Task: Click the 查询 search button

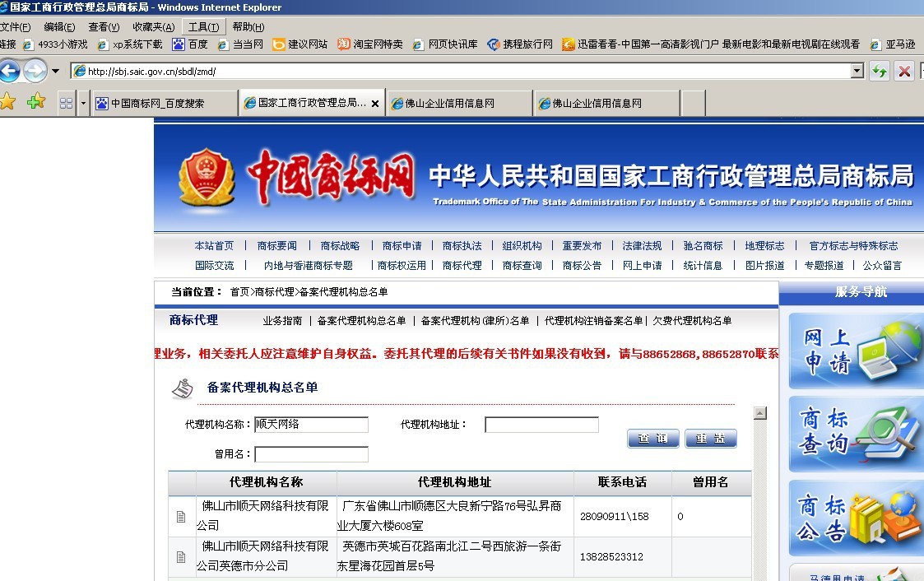Action: [652, 439]
